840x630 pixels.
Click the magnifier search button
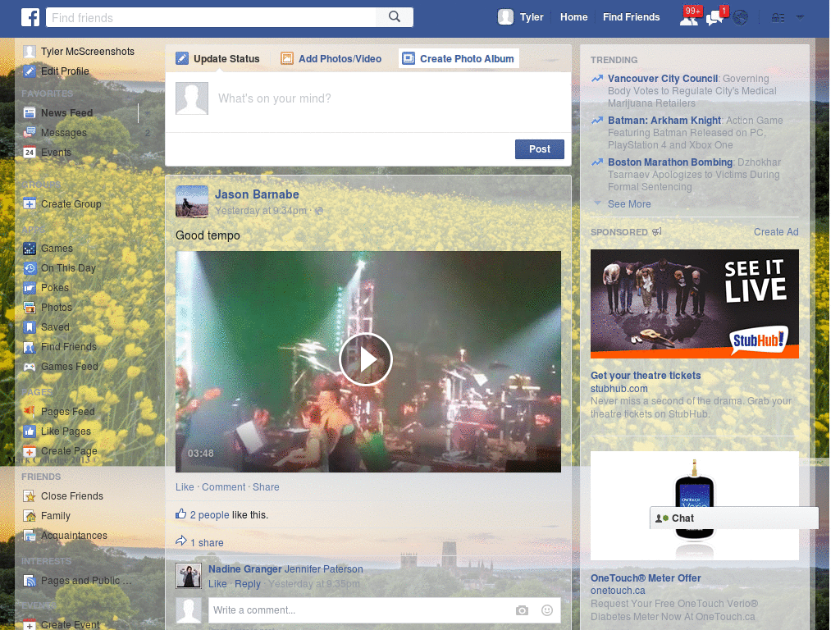pos(395,17)
